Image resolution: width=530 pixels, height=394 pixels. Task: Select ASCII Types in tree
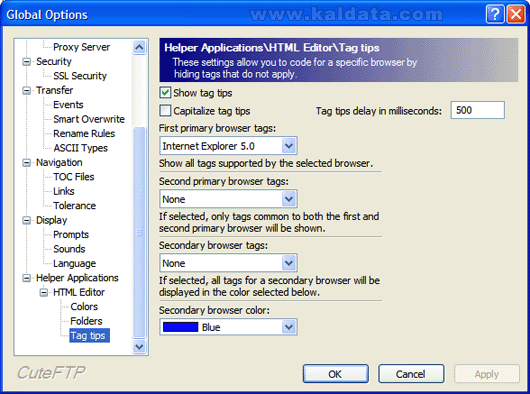(80, 148)
